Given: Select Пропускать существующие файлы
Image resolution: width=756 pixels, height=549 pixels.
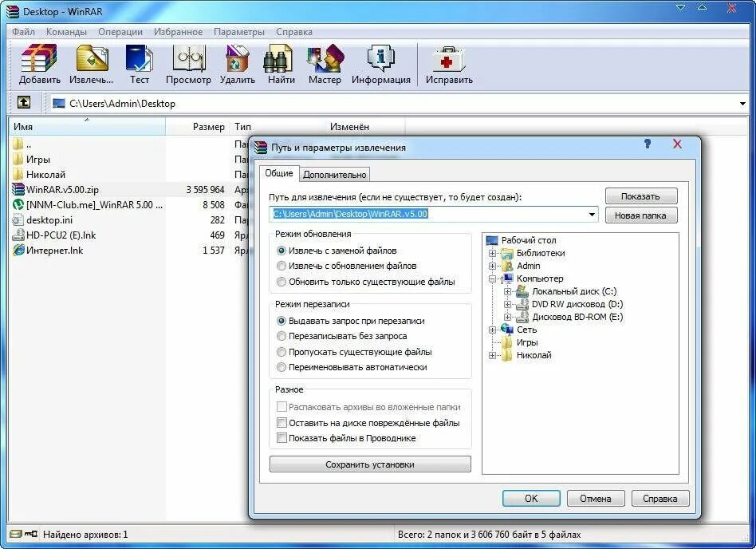Looking at the screenshot, I should (x=282, y=352).
